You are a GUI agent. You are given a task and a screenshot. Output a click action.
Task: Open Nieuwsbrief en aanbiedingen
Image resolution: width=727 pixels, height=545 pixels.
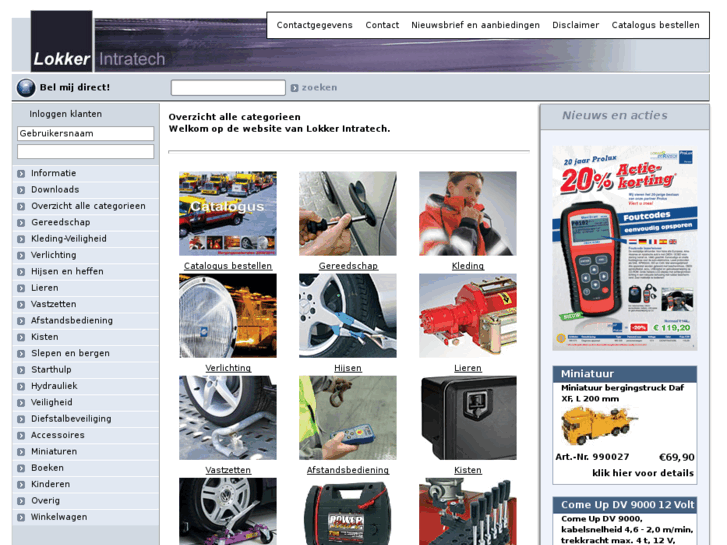[x=475, y=25]
